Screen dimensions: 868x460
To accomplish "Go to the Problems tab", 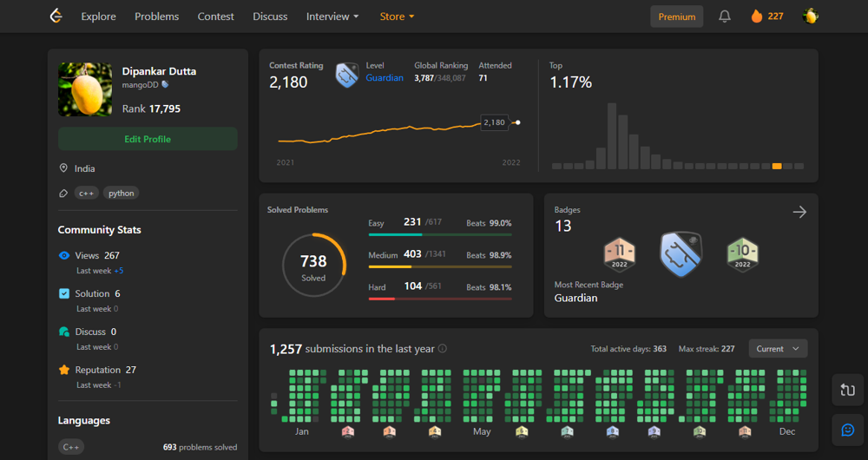I will point(157,16).
